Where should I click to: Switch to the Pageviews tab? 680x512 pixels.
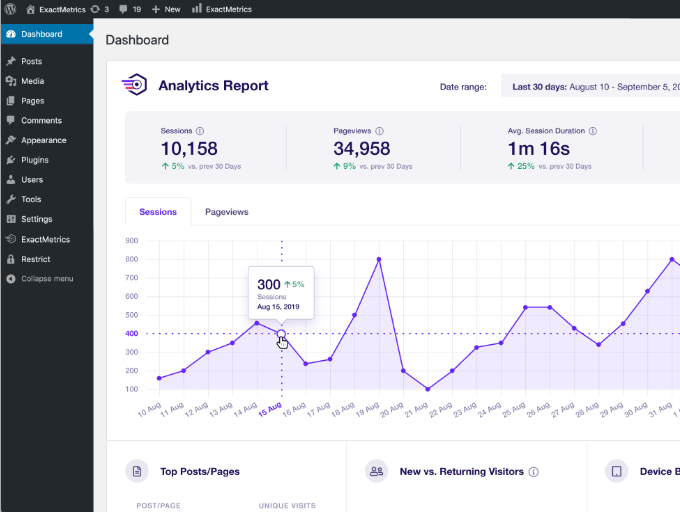(226, 212)
